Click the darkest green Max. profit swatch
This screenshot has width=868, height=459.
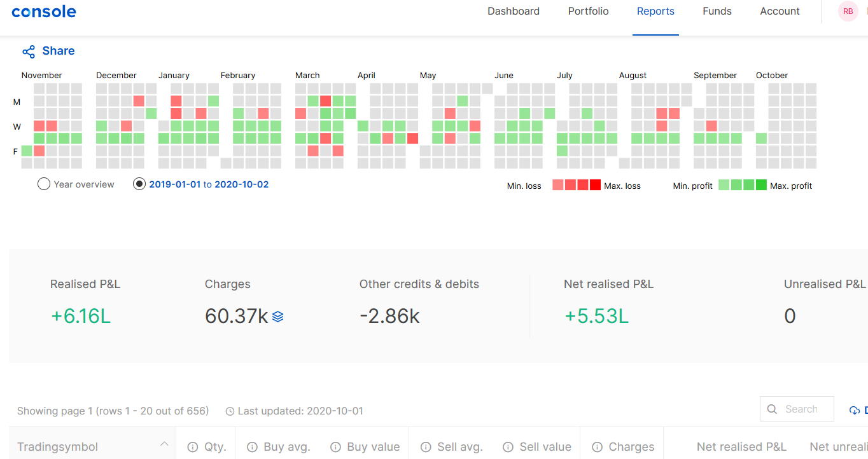point(761,185)
